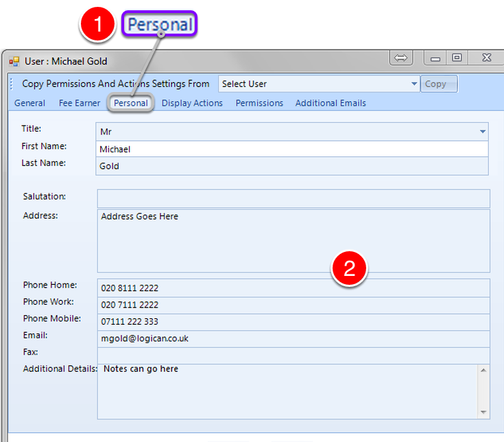This screenshot has height=442, width=504.
Task: Click the Last Name field with Gold
Action: (292, 166)
